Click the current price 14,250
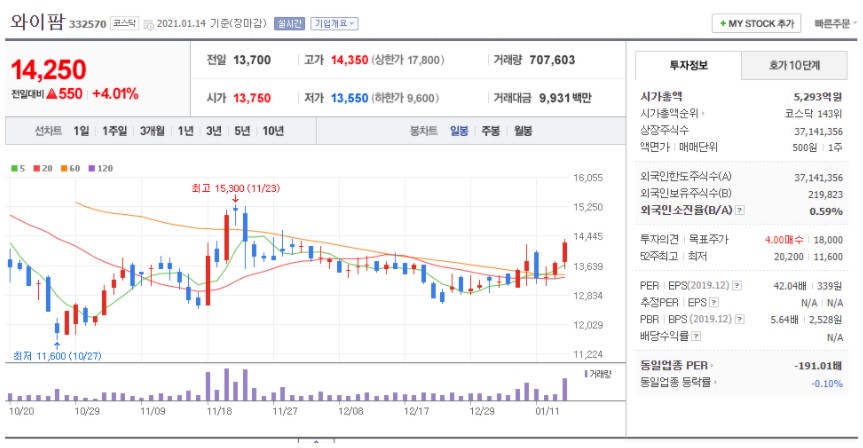863x448 pixels. pyautogui.click(x=48, y=70)
